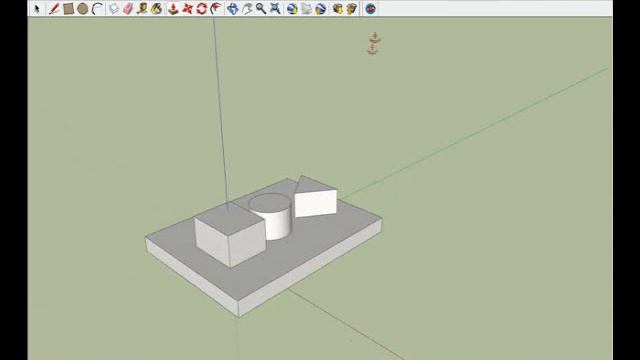Screen dimensions: 640x360
Task: Click the Get Current View globe icon
Action: click(x=292, y=9)
